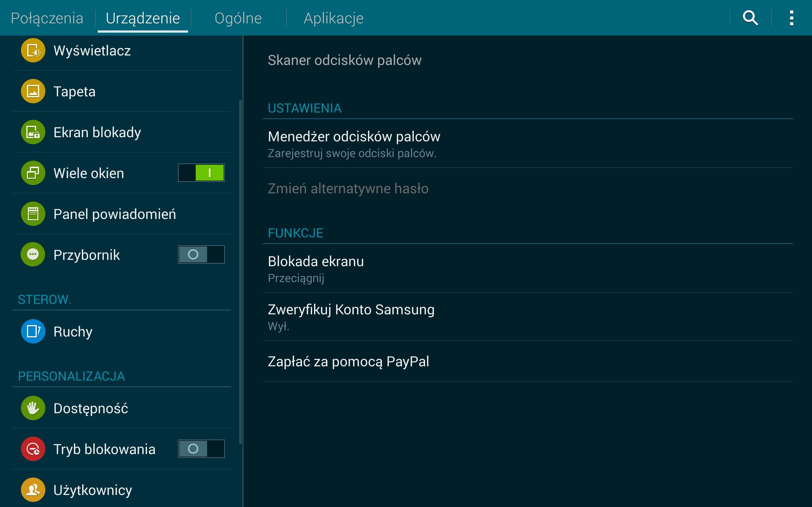The height and width of the screenshot is (507, 812).
Task: Click the Tapeta wallpaper icon
Action: pos(33,91)
